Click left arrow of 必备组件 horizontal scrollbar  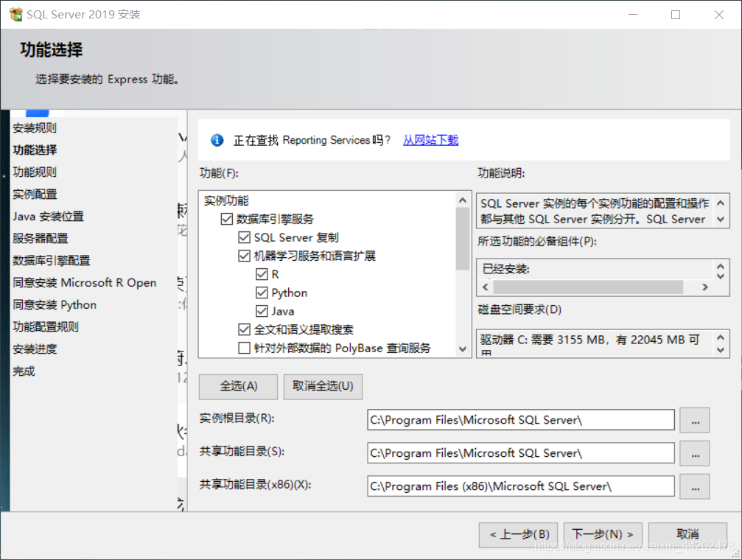[x=485, y=287]
